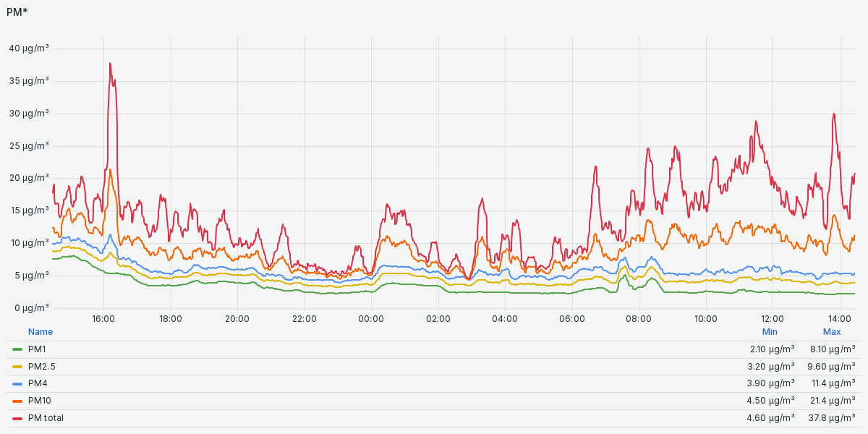The image size is (868, 434).
Task: Open the PM2.5 yellow series color picker
Action: click(x=18, y=367)
